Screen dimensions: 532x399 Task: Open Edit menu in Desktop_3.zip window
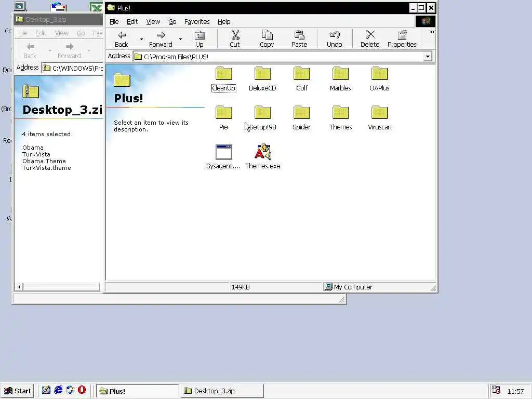tap(41, 33)
